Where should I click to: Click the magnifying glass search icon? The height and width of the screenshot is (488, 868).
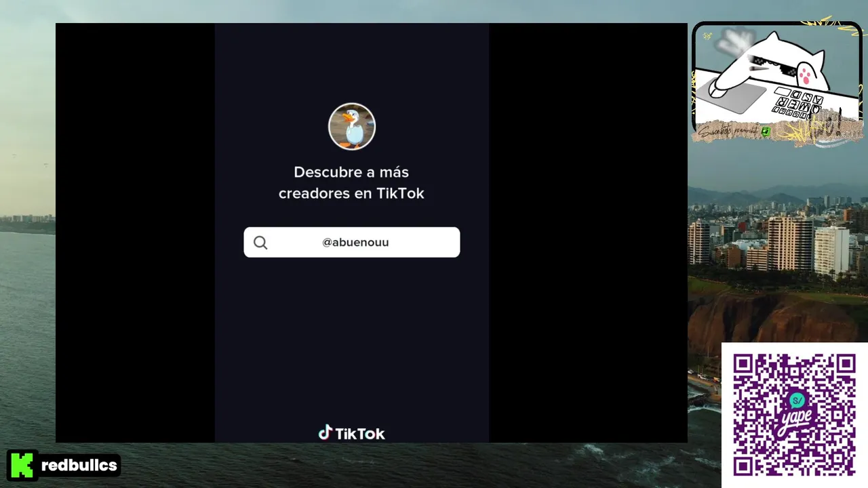click(260, 243)
